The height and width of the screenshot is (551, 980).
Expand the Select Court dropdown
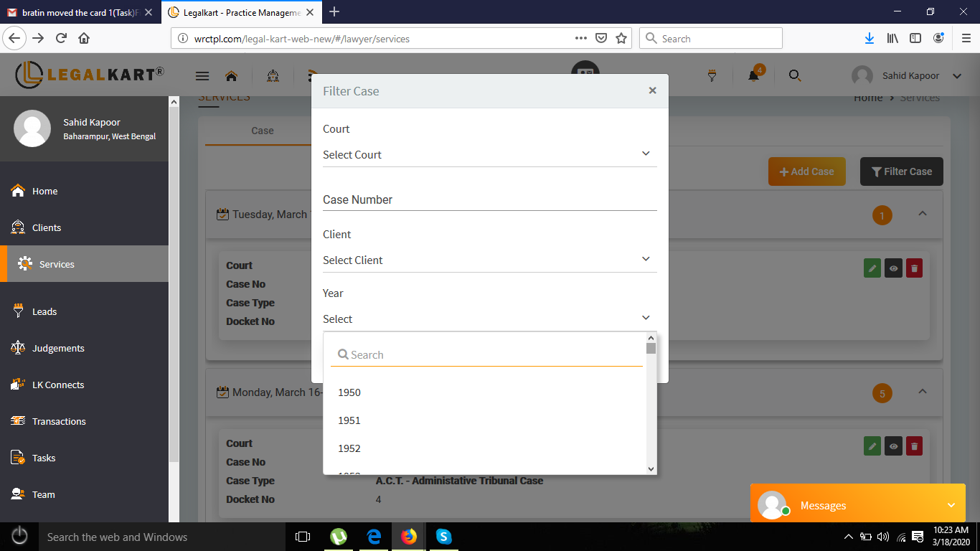[x=489, y=155]
